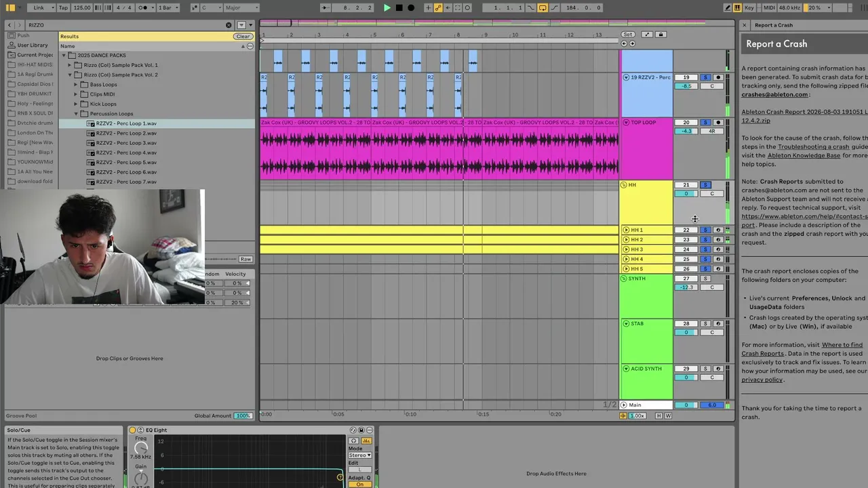Image resolution: width=868 pixels, height=488 pixels.
Task: Click the Tap tempo button
Action: pyautogui.click(x=63, y=7)
